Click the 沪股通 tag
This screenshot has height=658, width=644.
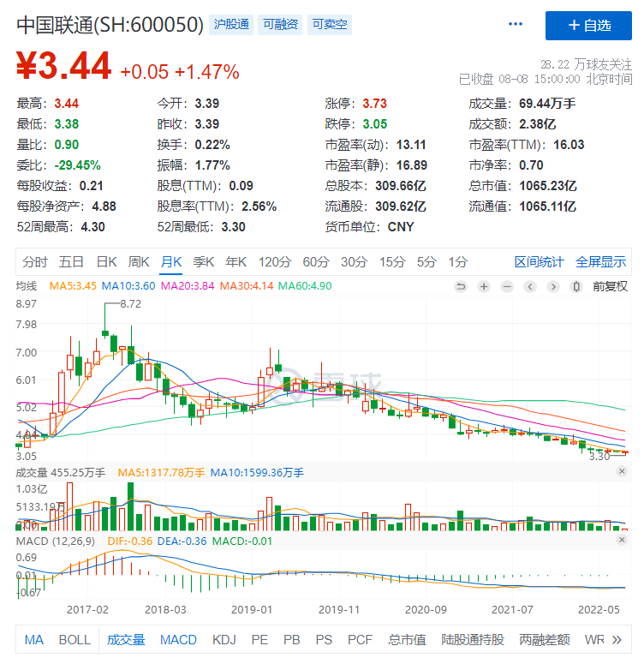231,24
